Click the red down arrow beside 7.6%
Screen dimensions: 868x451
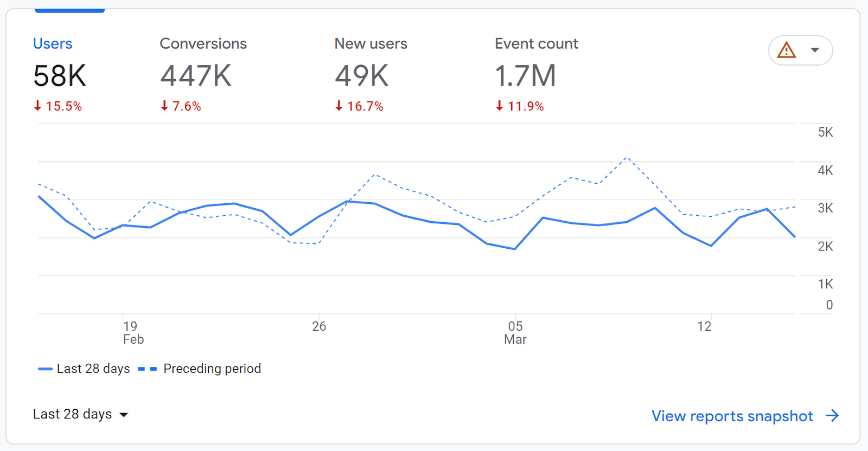click(164, 106)
